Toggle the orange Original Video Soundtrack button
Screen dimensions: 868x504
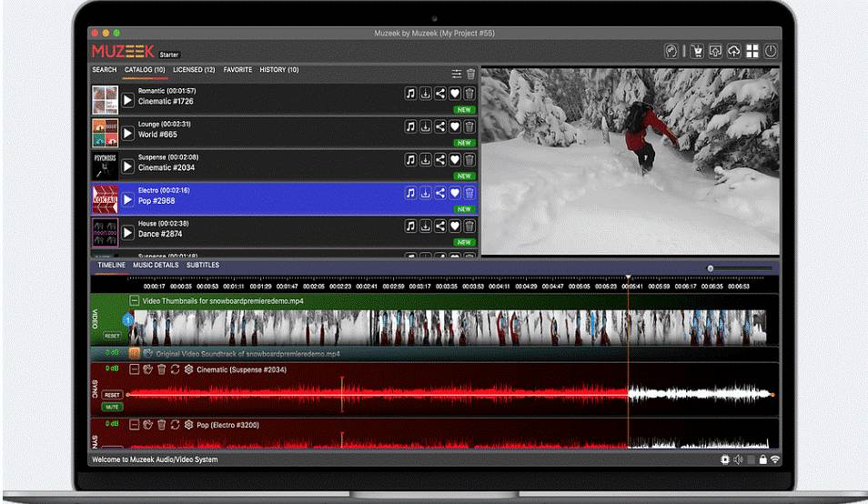[x=134, y=353]
